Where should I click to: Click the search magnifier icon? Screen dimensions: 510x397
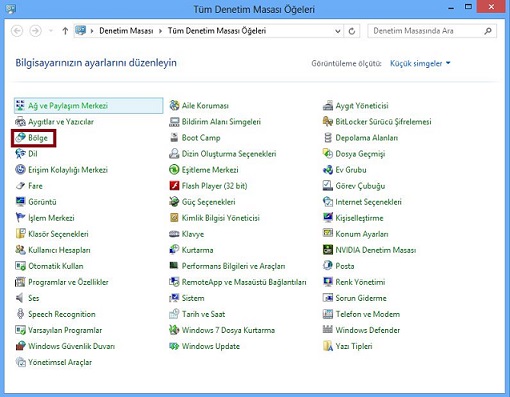click(488, 31)
